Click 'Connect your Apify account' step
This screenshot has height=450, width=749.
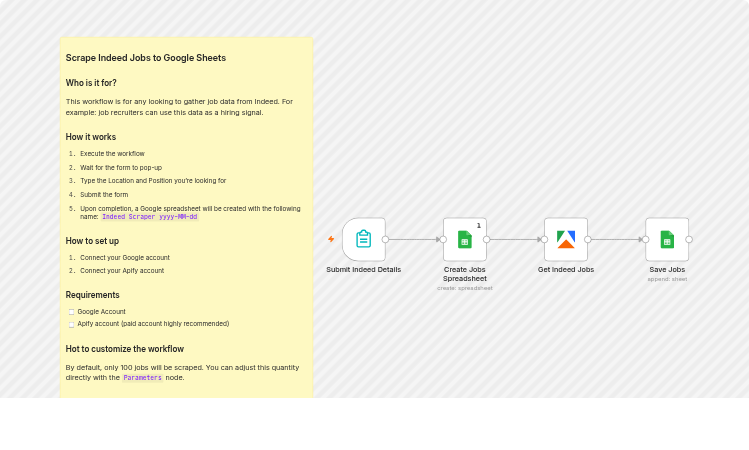pyautogui.click(x=122, y=270)
